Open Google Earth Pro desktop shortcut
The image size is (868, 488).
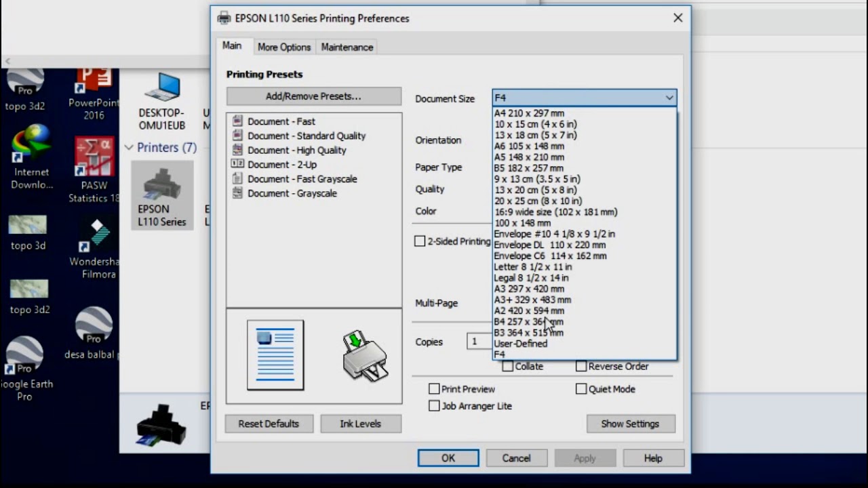pyautogui.click(x=26, y=369)
